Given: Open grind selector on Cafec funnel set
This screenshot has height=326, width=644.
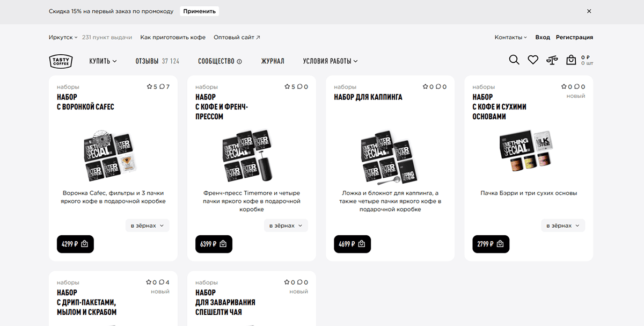Looking at the screenshot, I should pyautogui.click(x=147, y=226).
